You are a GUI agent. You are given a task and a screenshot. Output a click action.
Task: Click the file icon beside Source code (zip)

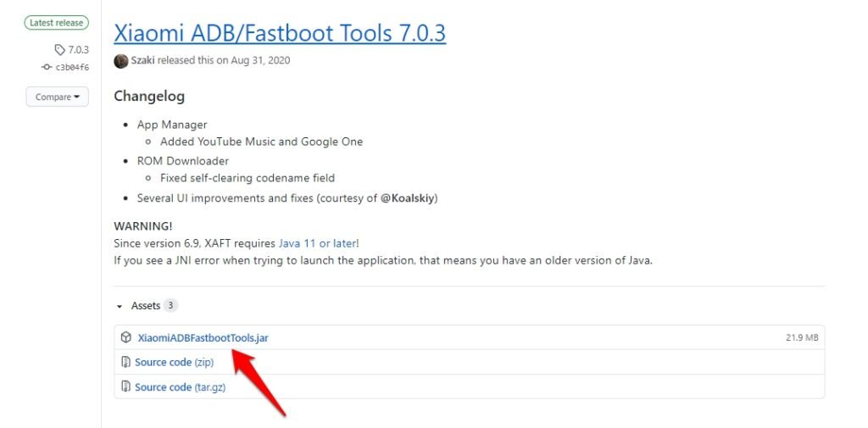(x=125, y=362)
